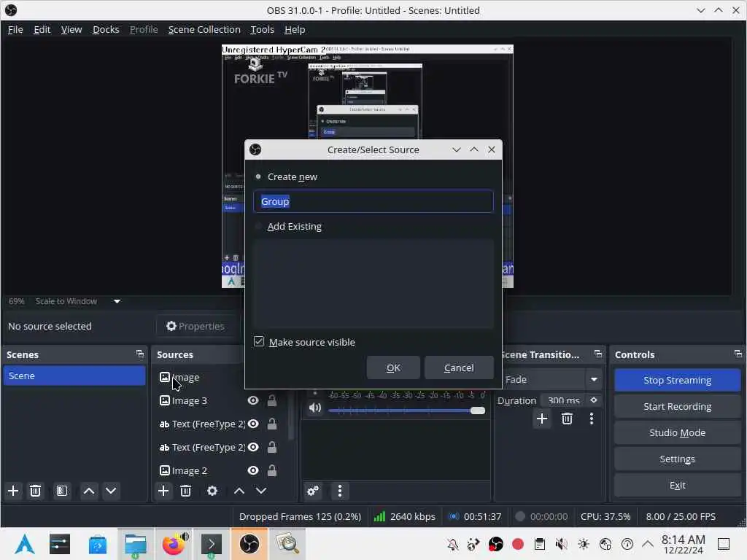Screen dimensions: 747x560
Task: Open the terminal from the taskbar
Action: (x=212, y=544)
